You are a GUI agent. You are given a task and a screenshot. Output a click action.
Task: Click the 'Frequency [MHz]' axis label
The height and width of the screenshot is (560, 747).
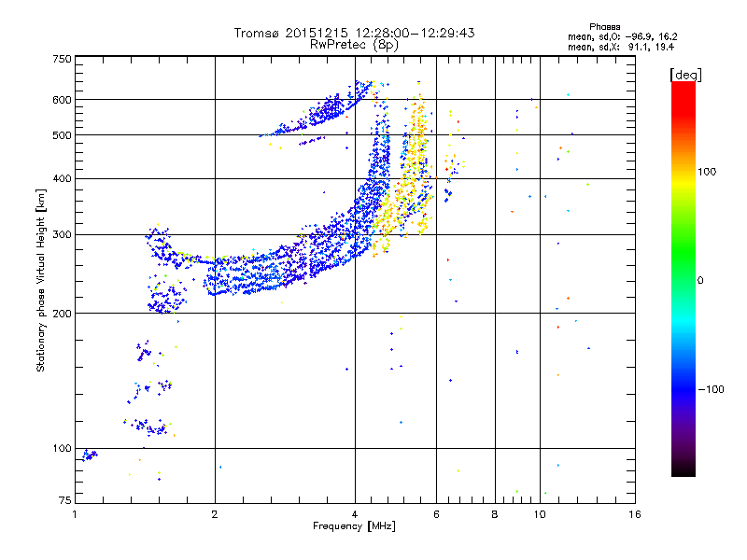(x=354, y=526)
